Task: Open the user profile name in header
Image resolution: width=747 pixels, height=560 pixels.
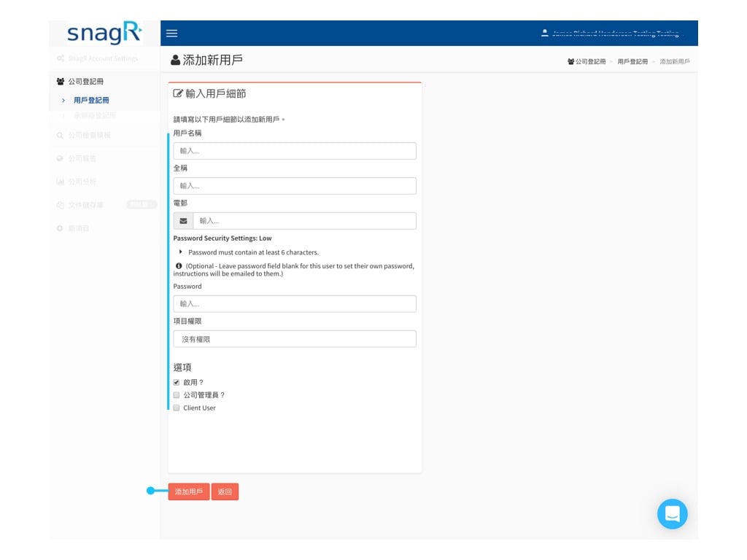Action: coord(615,34)
